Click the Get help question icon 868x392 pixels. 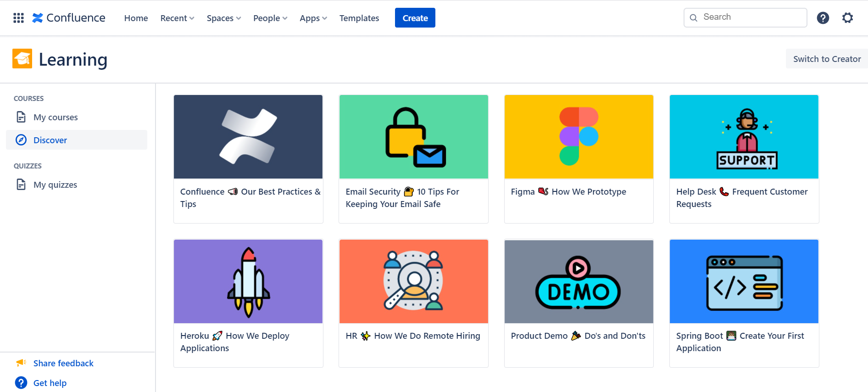pyautogui.click(x=21, y=383)
